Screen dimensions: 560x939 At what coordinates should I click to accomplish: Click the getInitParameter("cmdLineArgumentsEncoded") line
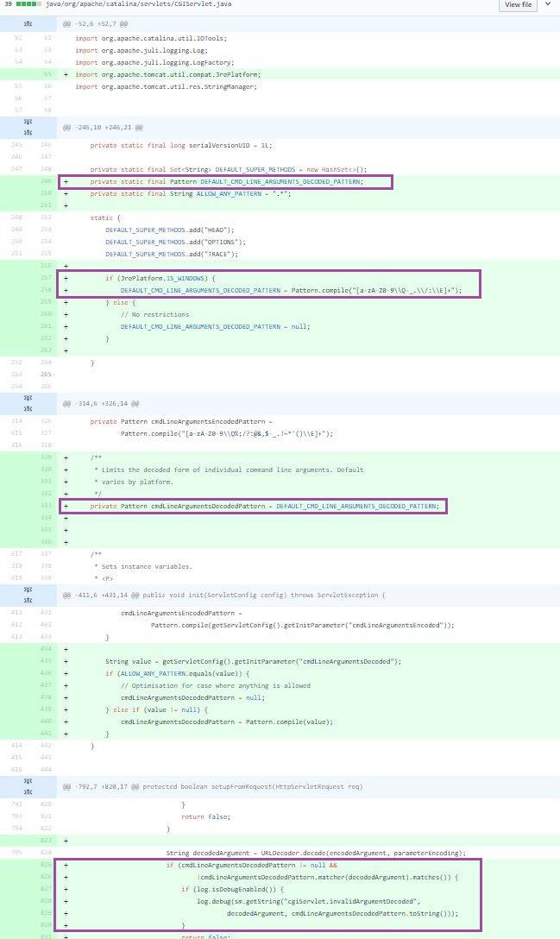(303, 625)
